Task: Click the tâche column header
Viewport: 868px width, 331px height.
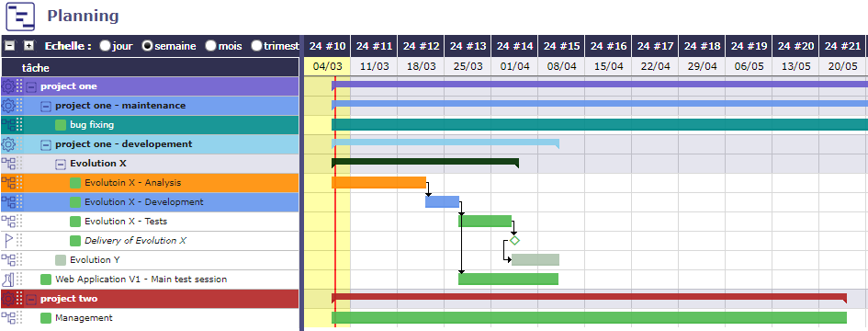Action: [x=150, y=68]
